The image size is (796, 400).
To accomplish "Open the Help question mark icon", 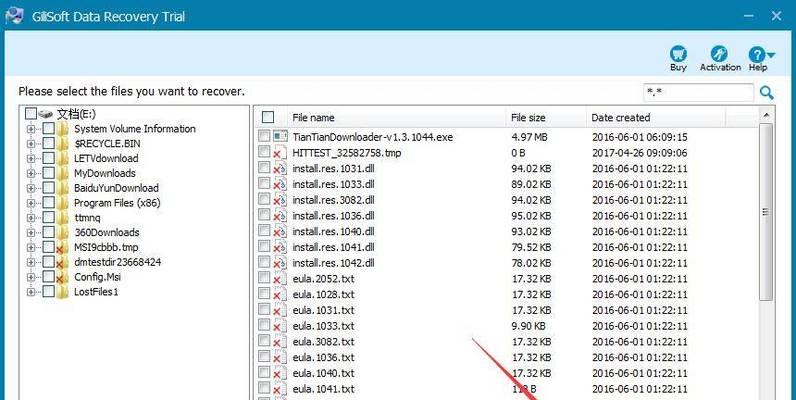I will point(756,54).
